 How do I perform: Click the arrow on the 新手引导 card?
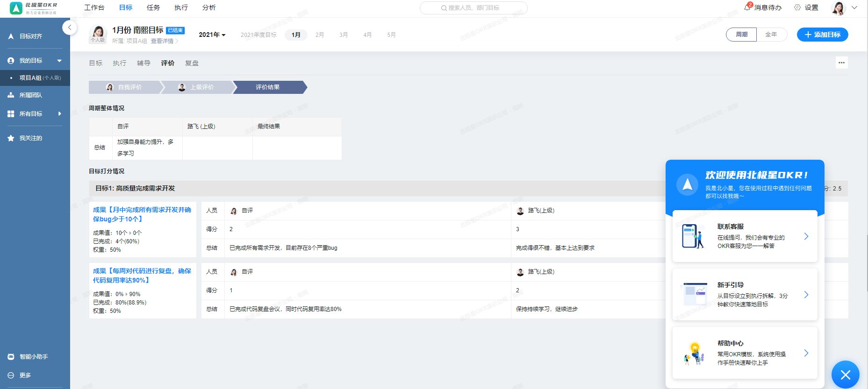point(806,295)
